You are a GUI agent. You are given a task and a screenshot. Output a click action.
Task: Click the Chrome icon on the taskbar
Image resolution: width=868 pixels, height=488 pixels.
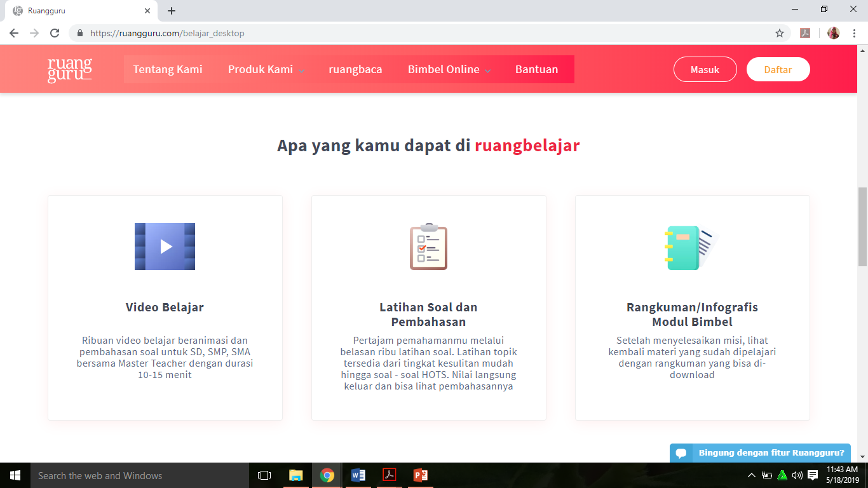[327, 475]
